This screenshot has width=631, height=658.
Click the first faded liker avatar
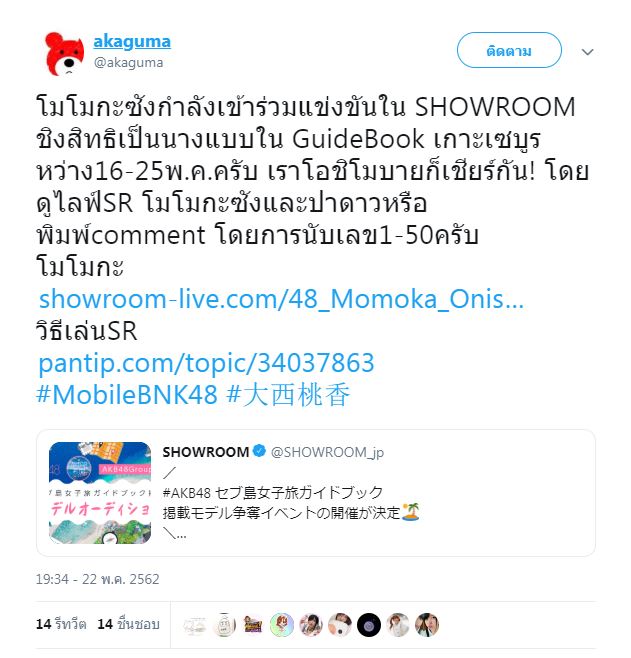[195, 625]
